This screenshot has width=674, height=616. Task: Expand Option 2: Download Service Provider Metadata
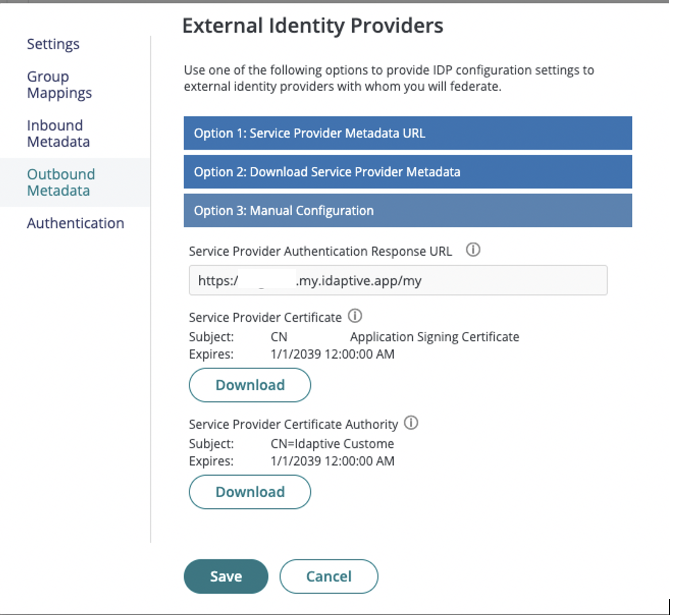(x=407, y=172)
